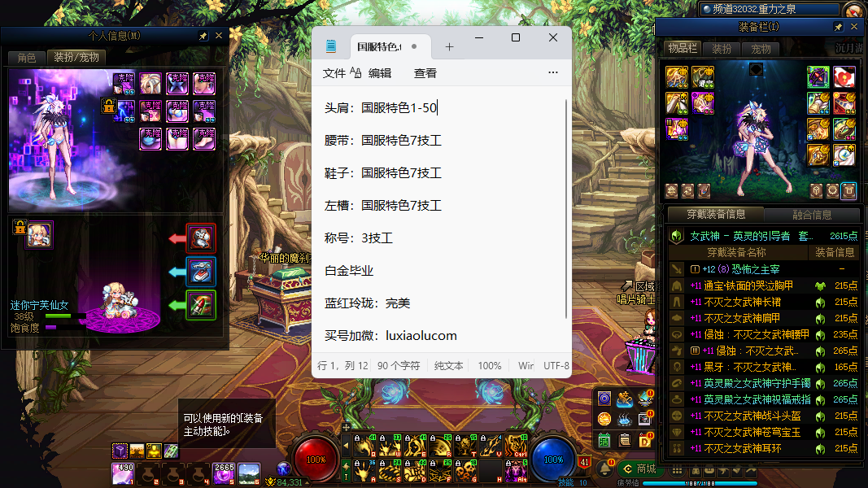Click the 买号加微 line in the text area
The height and width of the screenshot is (488, 868).
tap(390, 335)
